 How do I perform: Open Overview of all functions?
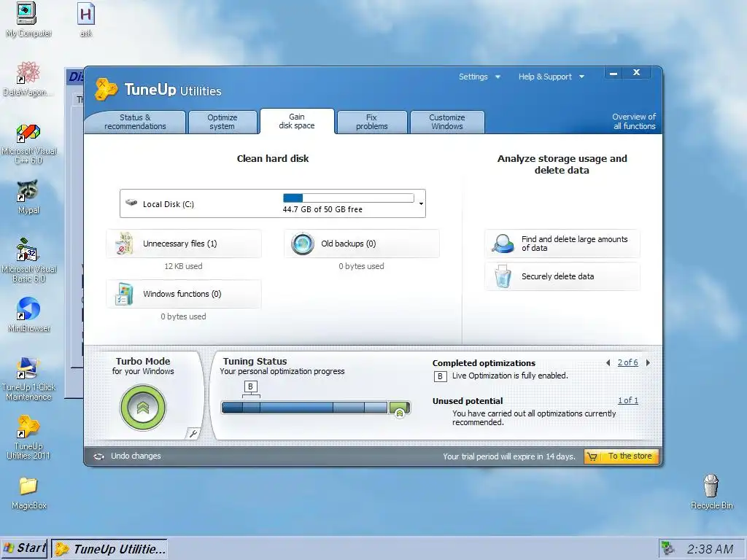coord(634,122)
